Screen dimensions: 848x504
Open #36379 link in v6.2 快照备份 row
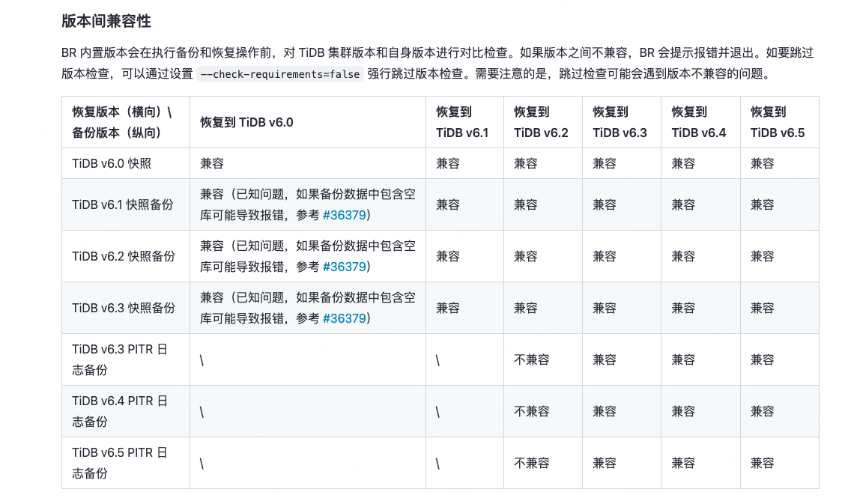(344, 267)
